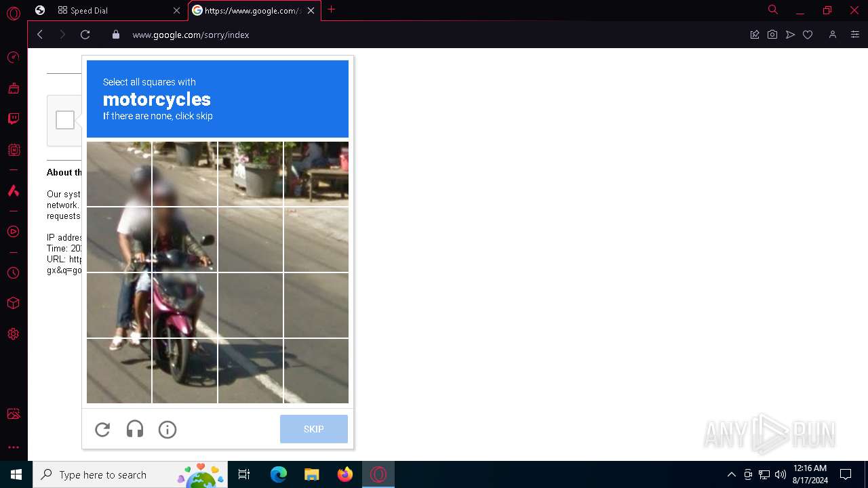Launch Microsoft Edge from taskbar
Screen dimensions: 868x488
(279, 474)
